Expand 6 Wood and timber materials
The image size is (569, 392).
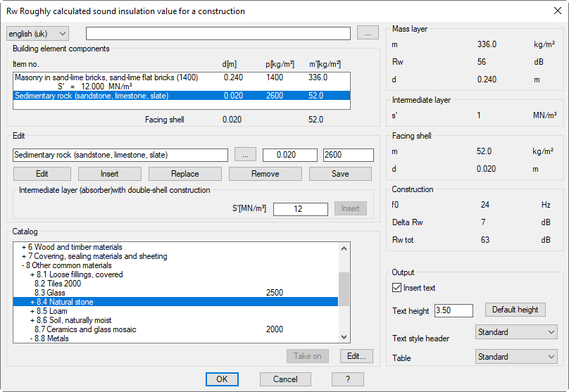coord(23,248)
